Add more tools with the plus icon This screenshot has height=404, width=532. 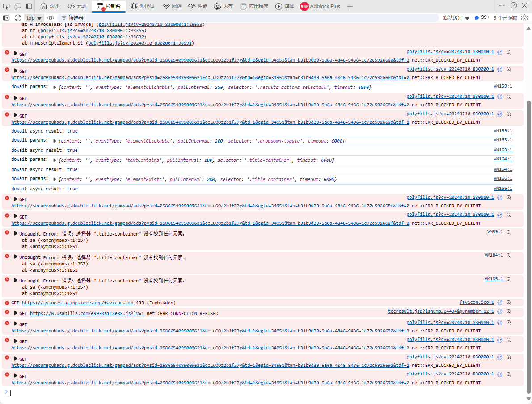coord(350,6)
